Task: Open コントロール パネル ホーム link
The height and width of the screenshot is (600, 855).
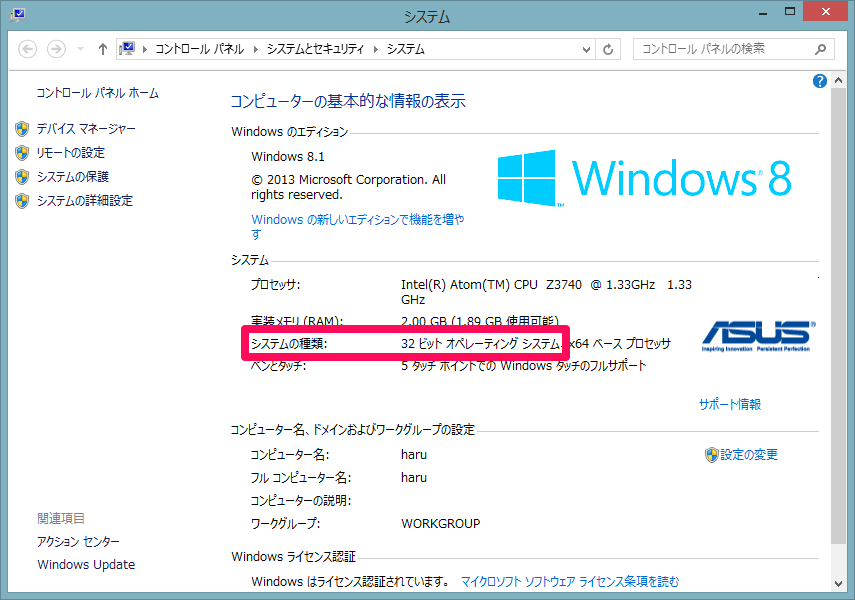Action: pos(98,93)
